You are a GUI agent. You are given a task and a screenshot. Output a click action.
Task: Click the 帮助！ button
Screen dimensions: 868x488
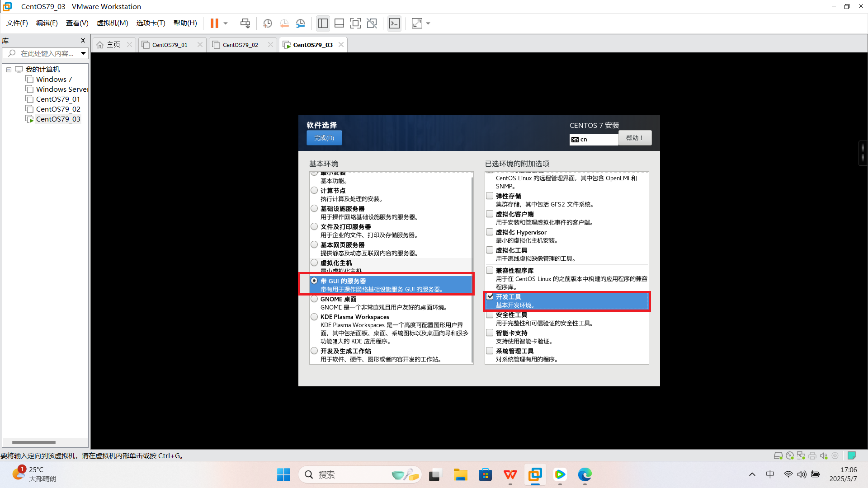click(635, 138)
